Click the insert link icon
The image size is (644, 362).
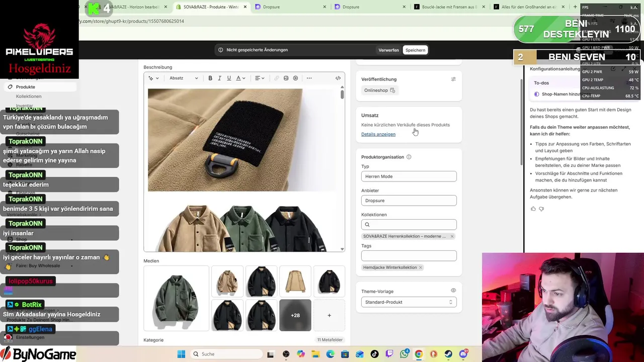click(x=276, y=78)
